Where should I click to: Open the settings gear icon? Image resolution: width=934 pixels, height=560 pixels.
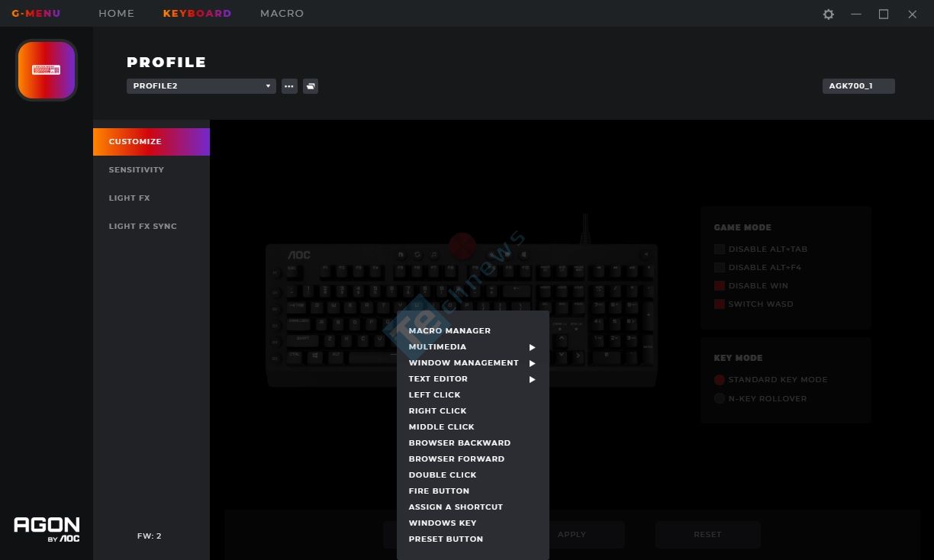coord(828,14)
